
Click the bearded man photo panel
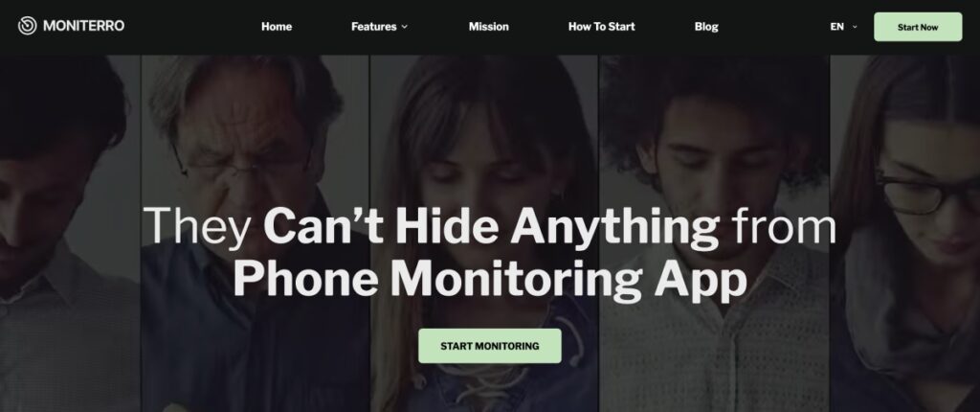[x=69, y=233]
